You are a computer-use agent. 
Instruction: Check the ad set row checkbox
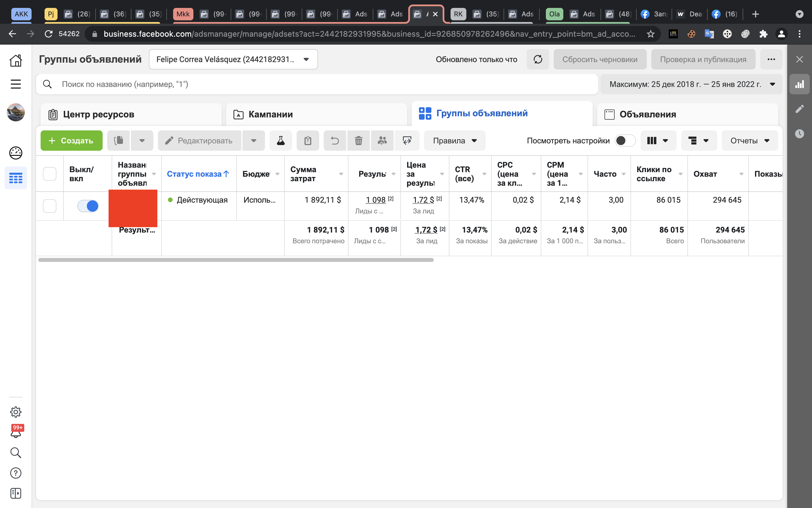click(x=50, y=206)
